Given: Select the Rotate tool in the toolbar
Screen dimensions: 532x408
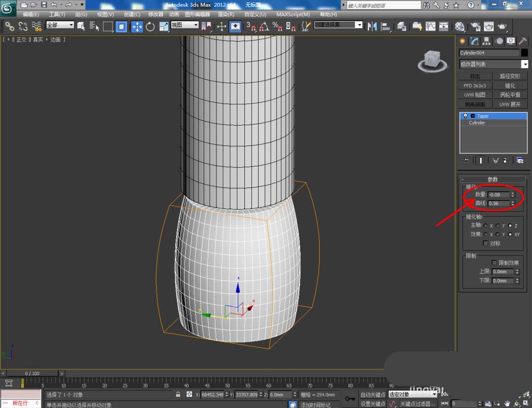Looking at the screenshot, I should (x=150, y=26).
